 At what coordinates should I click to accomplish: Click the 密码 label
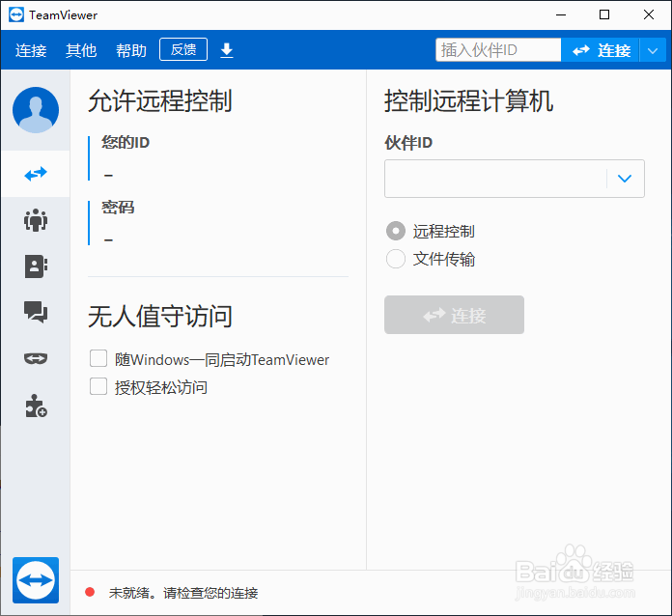[x=118, y=208]
